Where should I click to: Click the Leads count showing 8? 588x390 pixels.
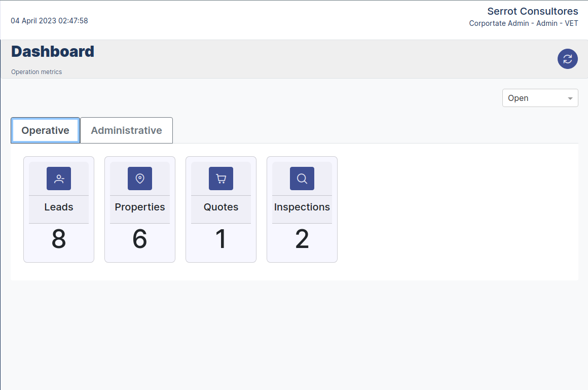pos(59,239)
